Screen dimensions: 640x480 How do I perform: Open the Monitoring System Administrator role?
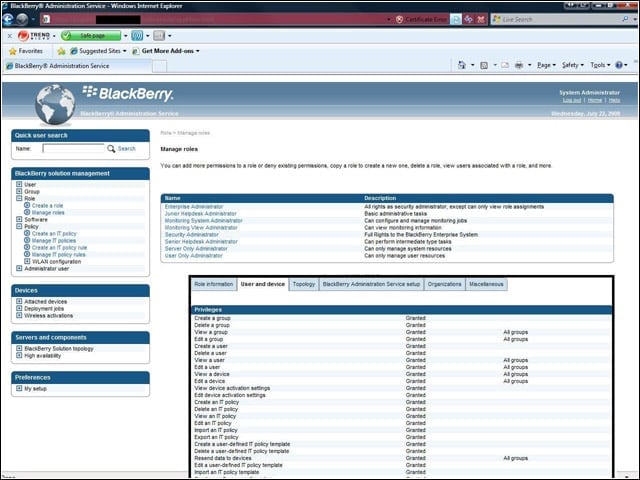(203, 220)
